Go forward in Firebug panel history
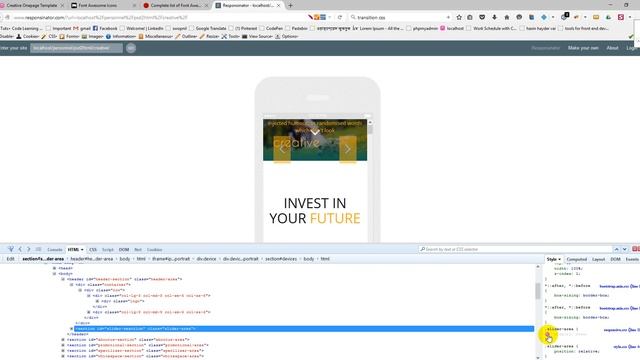 [29, 249]
